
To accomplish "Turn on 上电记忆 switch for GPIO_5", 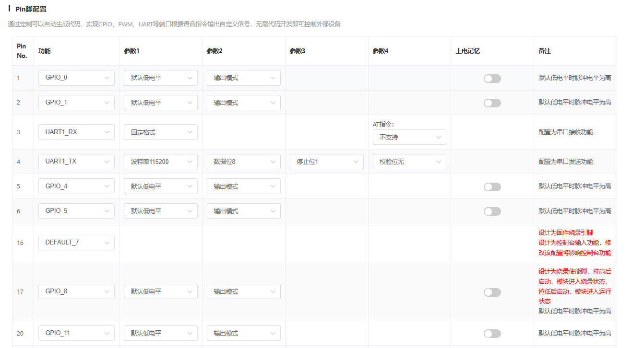I will pos(492,211).
